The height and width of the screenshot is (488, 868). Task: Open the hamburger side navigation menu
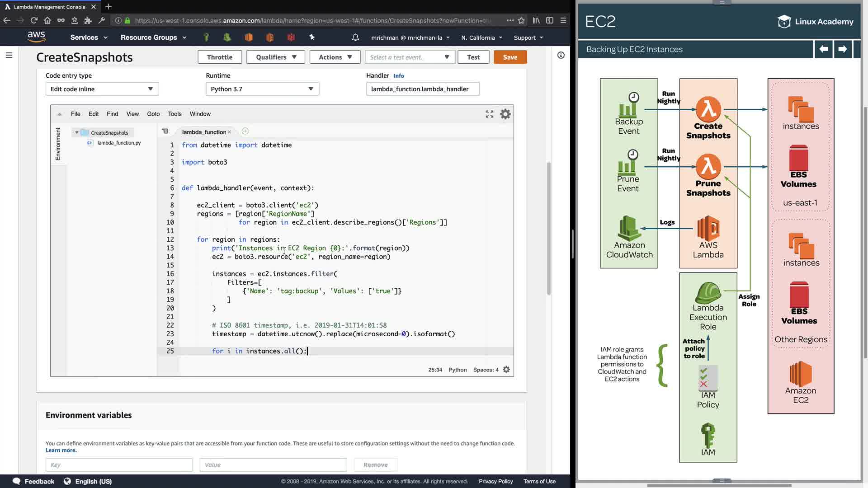[x=9, y=55]
